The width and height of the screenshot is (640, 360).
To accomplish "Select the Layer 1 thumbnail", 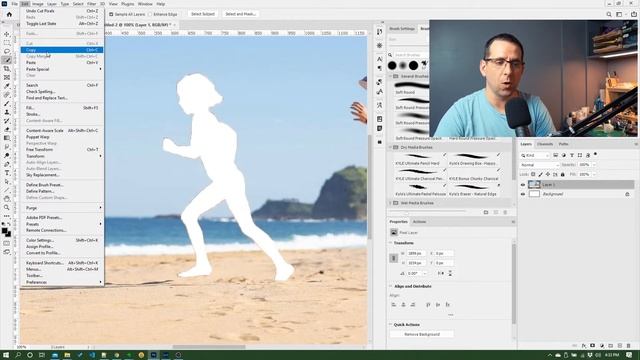I will 534,185.
